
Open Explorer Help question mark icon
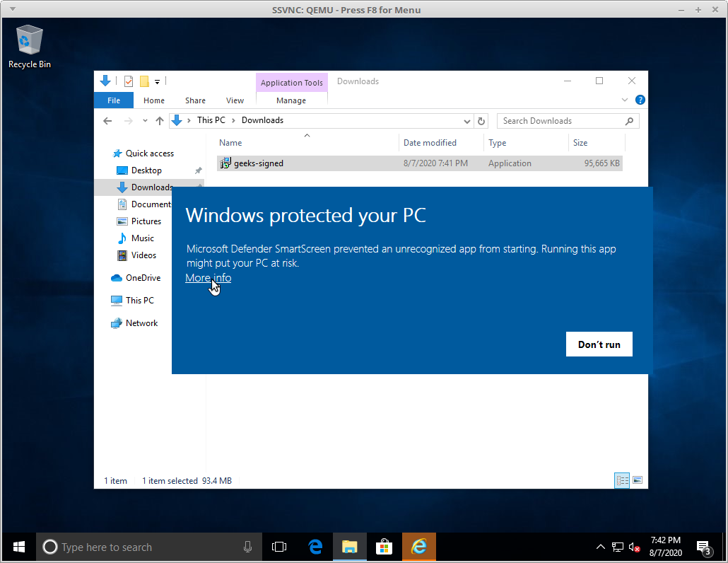pos(640,100)
